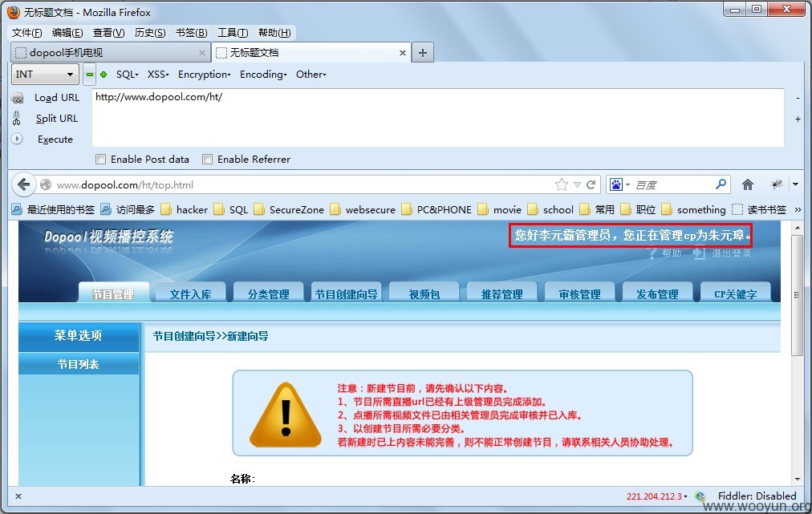Viewport: 812px width, 514px height.
Task: Open the 审核管理 navigation tab
Action: (579, 293)
